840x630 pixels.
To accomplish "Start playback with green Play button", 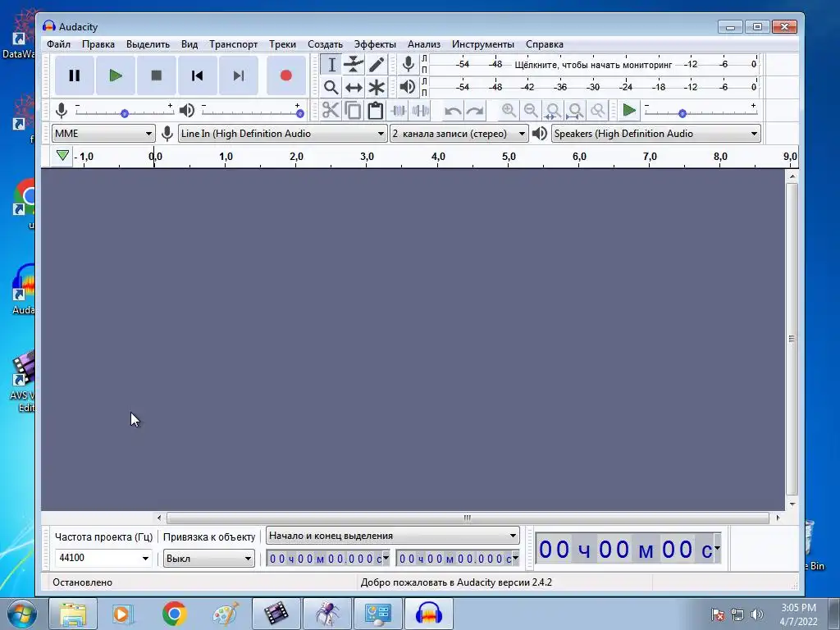I will point(115,75).
